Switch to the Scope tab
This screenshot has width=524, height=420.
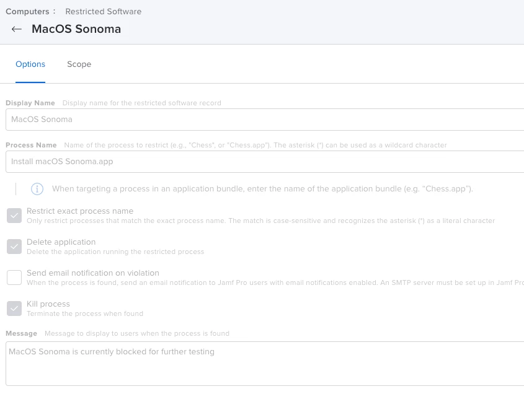click(x=79, y=64)
